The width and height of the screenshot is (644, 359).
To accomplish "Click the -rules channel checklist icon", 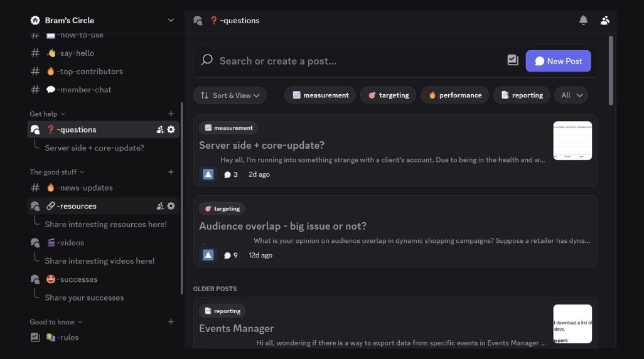I will click(35, 337).
